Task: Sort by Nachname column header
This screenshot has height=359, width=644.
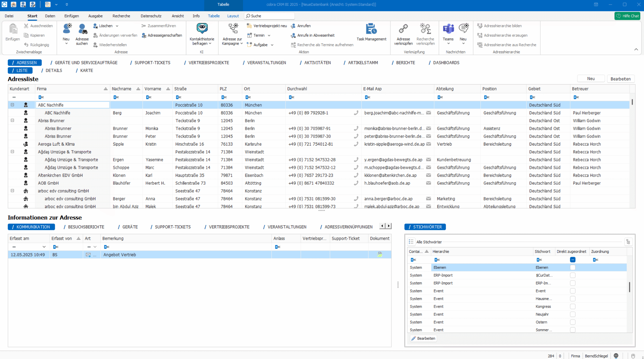Action: pos(126,89)
